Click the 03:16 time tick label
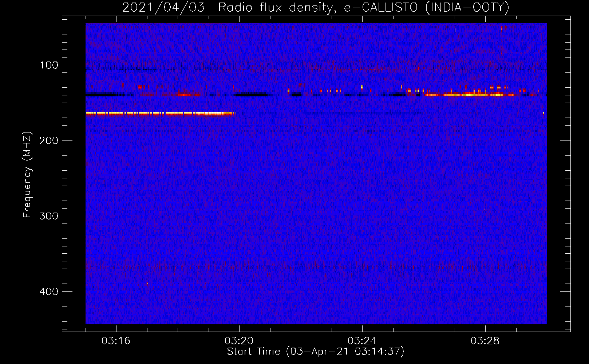This screenshot has width=589, height=364. (116, 341)
